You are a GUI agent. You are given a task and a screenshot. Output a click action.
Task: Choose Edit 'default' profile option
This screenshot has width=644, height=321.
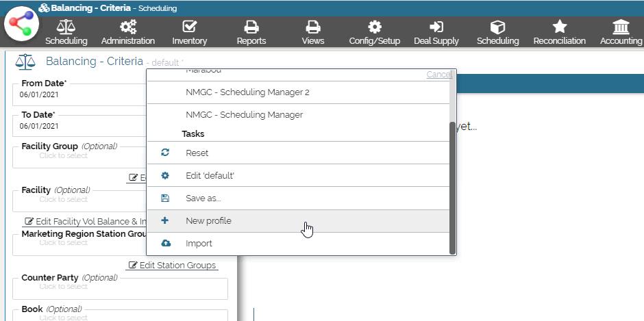(x=210, y=176)
